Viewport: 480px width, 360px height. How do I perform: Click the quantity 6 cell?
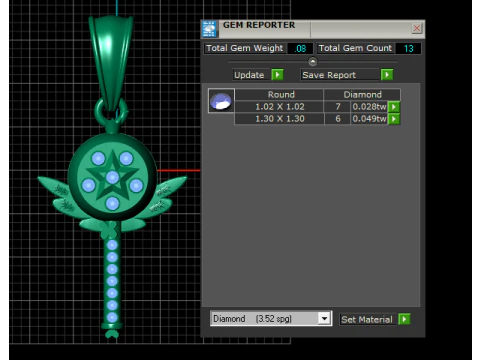[x=338, y=119]
